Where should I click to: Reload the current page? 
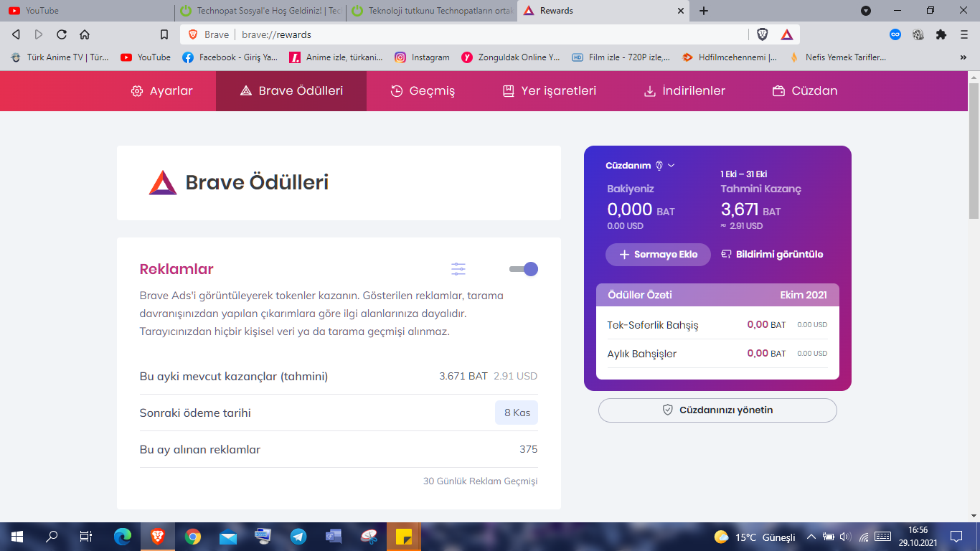[62, 34]
